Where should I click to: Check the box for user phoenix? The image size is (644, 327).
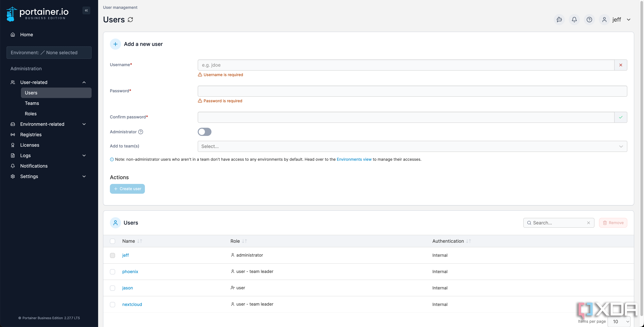click(113, 272)
